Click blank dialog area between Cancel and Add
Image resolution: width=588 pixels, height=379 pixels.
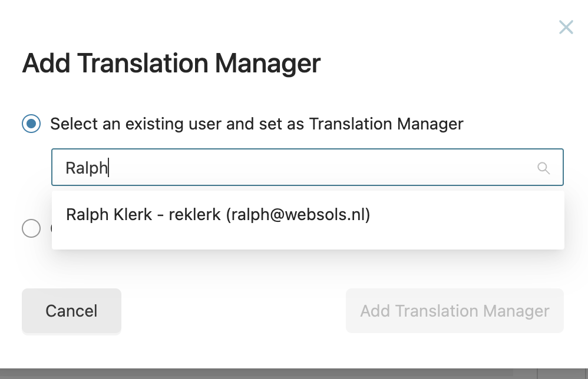point(233,311)
